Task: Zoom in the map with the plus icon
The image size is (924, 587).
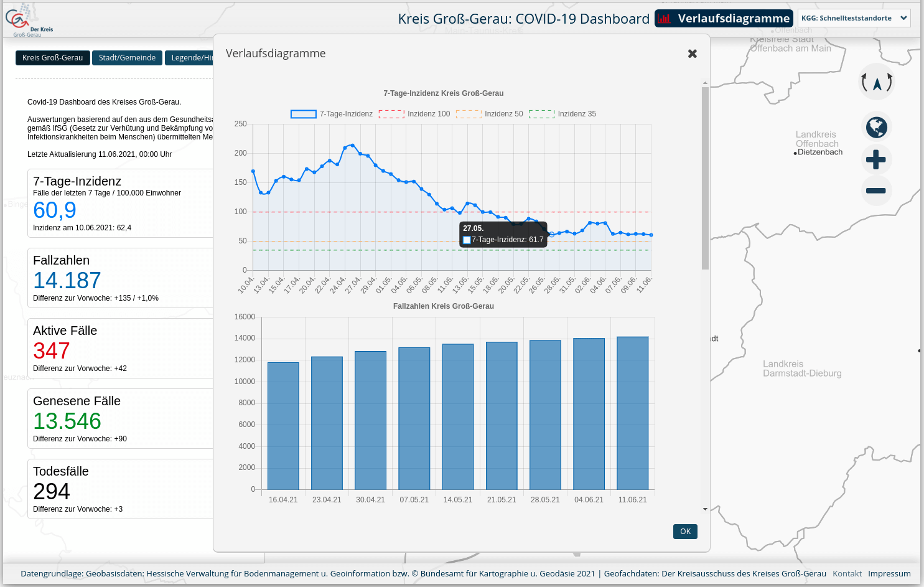Action: 875,160
